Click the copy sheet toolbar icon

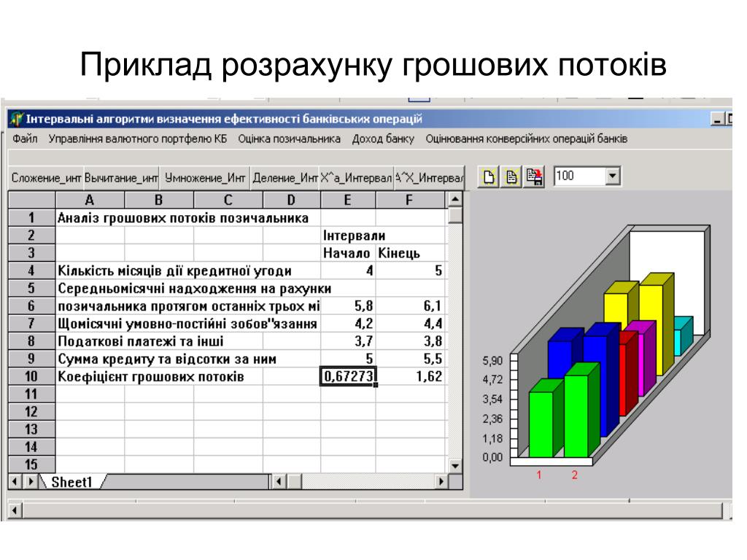[x=511, y=176]
